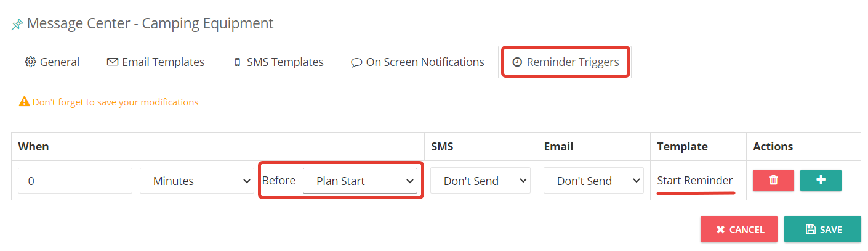Click the envelope icon on Email Templates tab

[113, 62]
